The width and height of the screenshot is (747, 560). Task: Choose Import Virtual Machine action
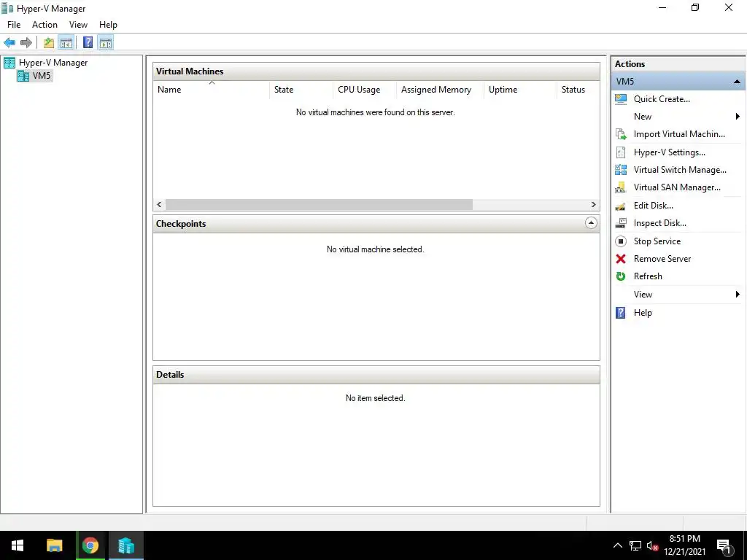tap(679, 134)
